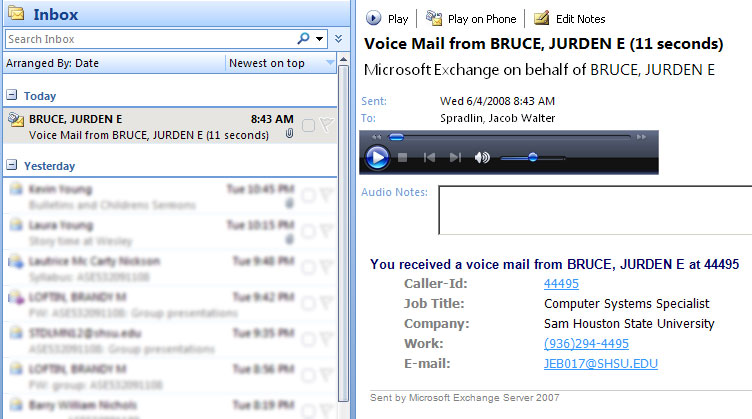The height and width of the screenshot is (419, 752).
Task: Toggle category box on Laura Young message
Action: (308, 232)
